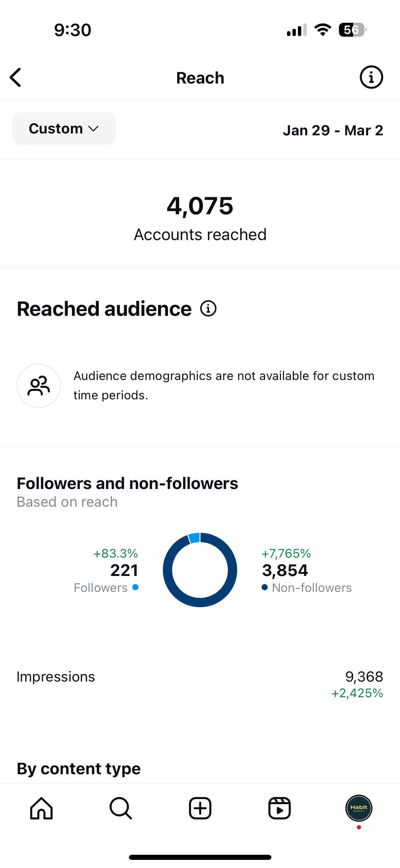Tap the 4,075 accounts reached figure

[x=200, y=206]
